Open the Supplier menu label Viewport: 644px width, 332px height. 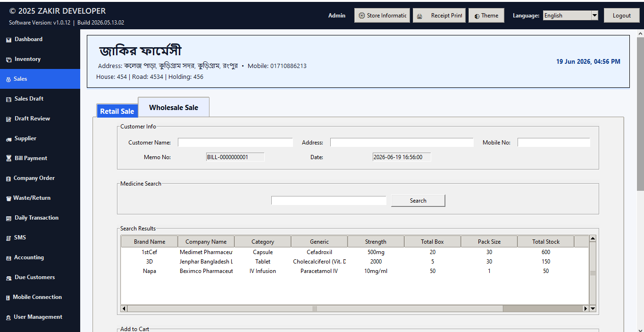[x=25, y=138]
